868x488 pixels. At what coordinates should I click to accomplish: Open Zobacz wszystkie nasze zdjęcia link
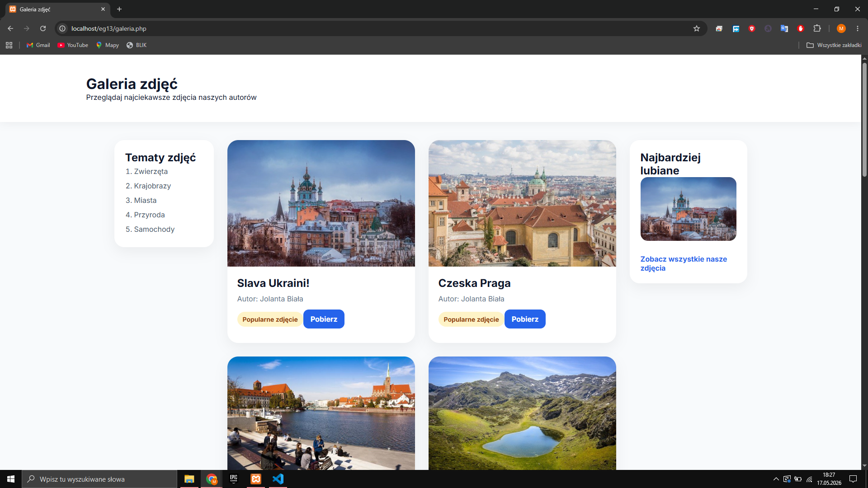coord(684,263)
